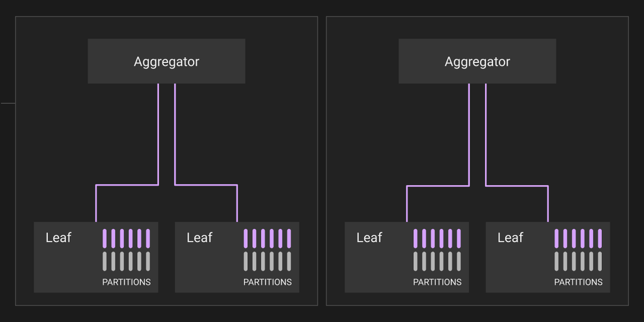Click the PARTITIONS label in the third Leaf
Image resolution: width=644 pixels, height=322 pixels.
438,282
